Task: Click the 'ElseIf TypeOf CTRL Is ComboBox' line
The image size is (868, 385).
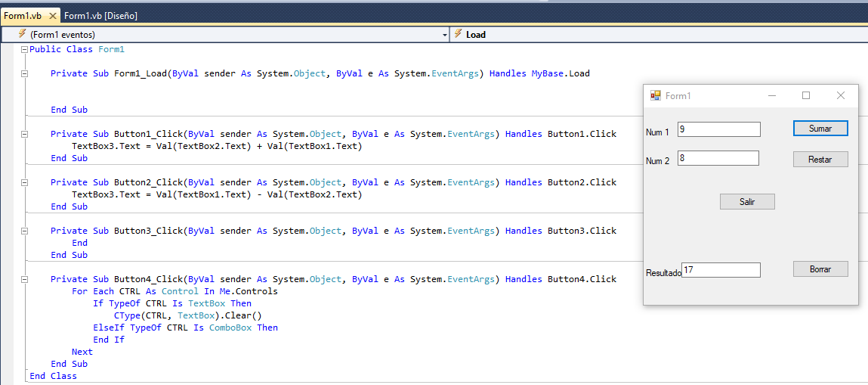Action: coord(185,328)
